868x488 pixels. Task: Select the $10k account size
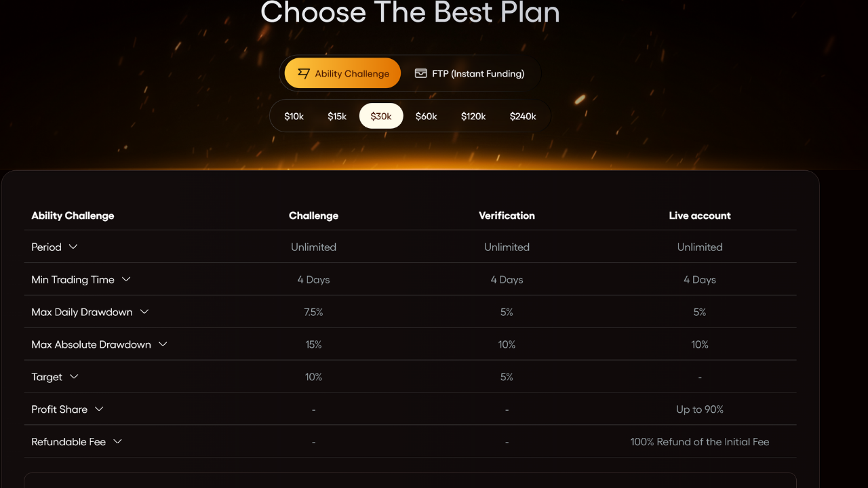tap(294, 116)
